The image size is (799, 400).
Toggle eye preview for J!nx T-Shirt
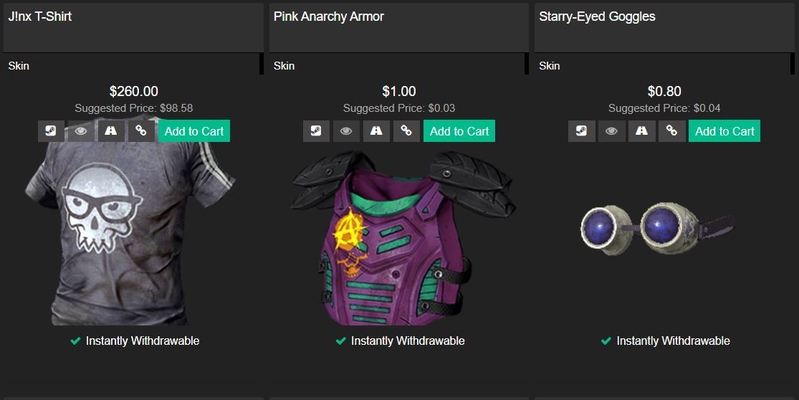point(81,131)
